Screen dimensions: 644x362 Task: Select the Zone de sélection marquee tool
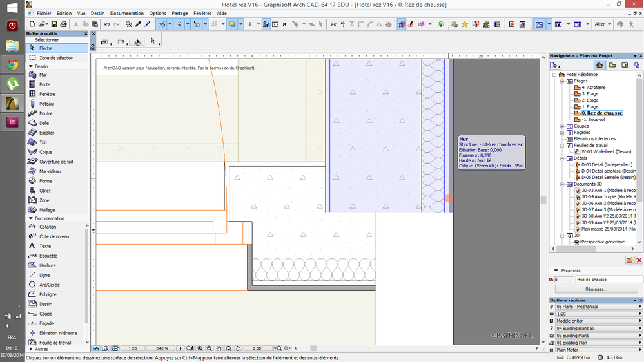click(56, 58)
